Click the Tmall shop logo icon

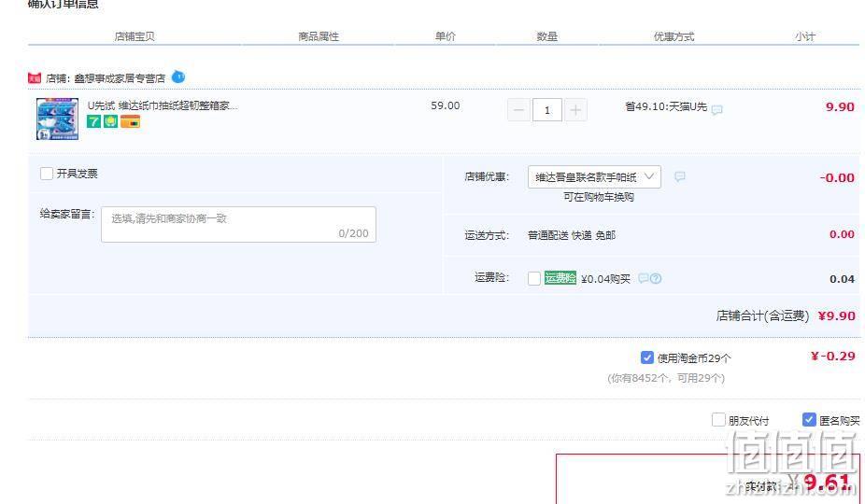click(x=35, y=78)
